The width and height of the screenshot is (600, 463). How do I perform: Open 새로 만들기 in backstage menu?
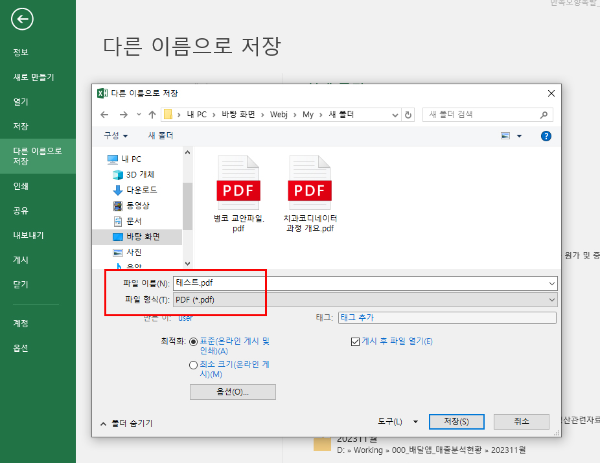coord(34,77)
